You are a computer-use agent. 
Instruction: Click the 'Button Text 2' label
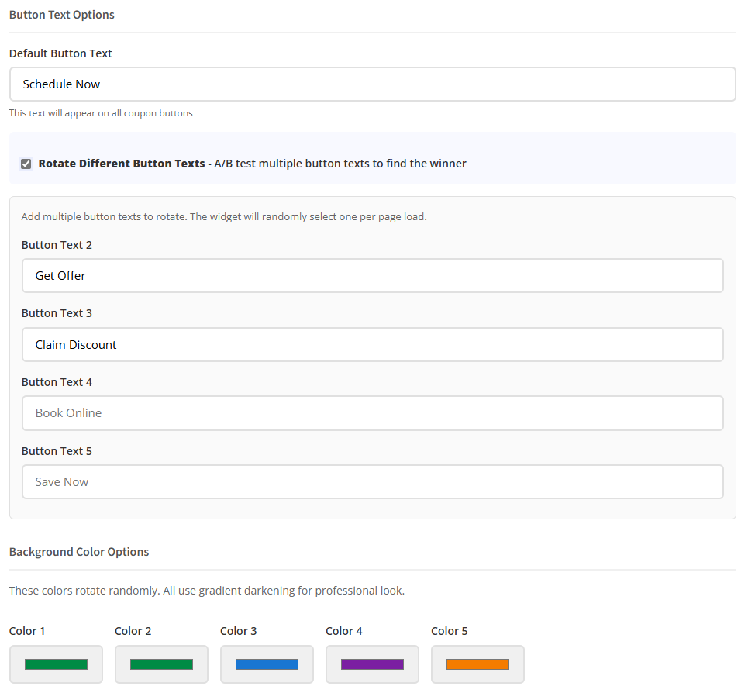click(x=57, y=245)
